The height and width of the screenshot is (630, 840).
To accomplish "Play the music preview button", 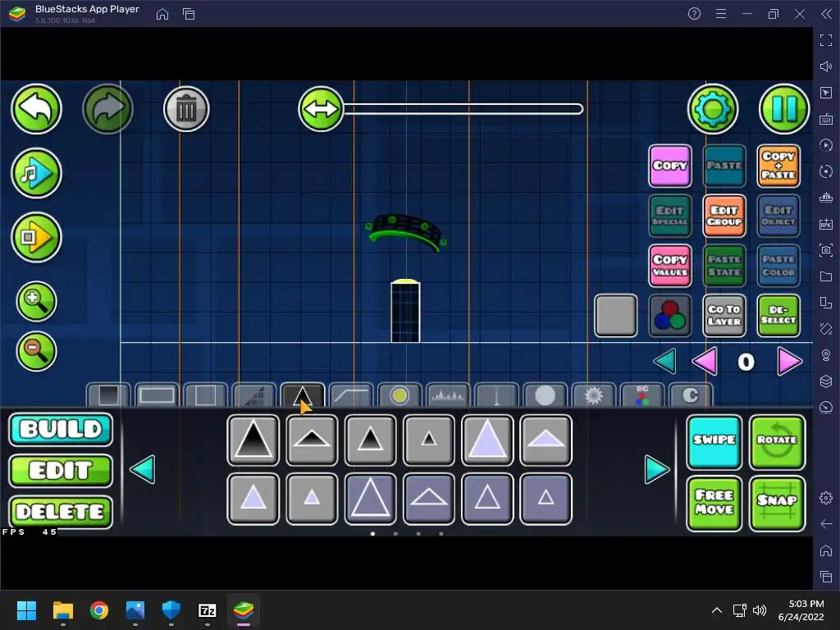I will click(x=36, y=173).
